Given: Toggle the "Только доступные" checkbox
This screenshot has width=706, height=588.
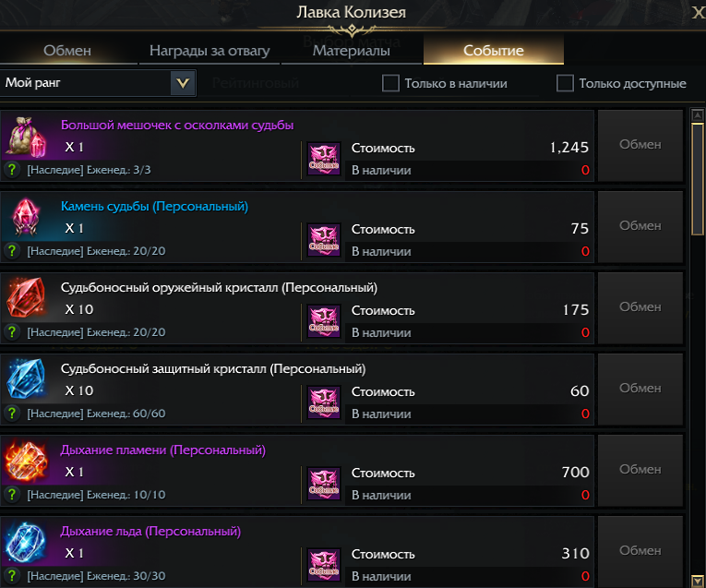Looking at the screenshot, I should click(565, 83).
